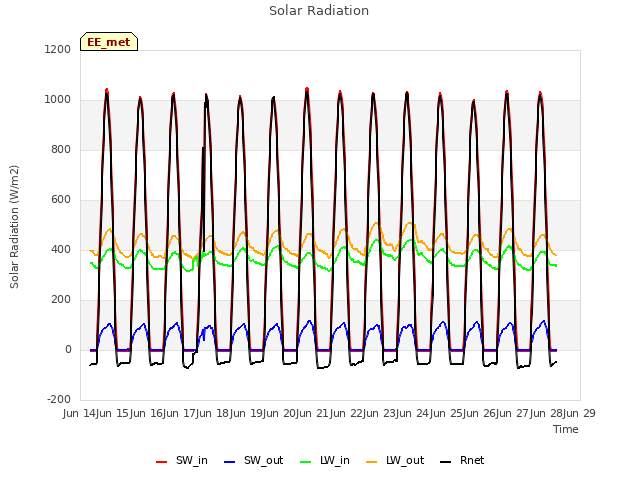
Task: Click the orange LW_out legend swatch
Action: tap(372, 462)
